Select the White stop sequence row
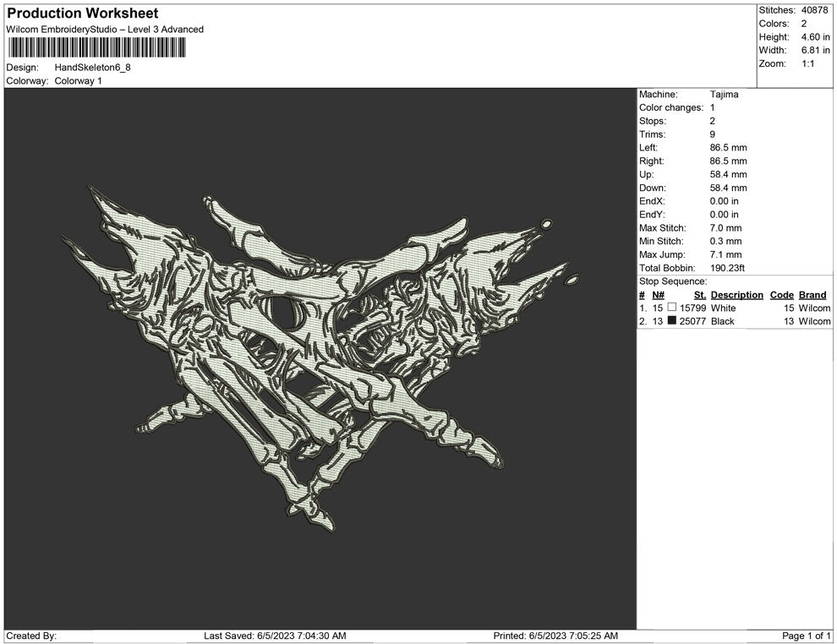837x644 pixels. point(723,308)
